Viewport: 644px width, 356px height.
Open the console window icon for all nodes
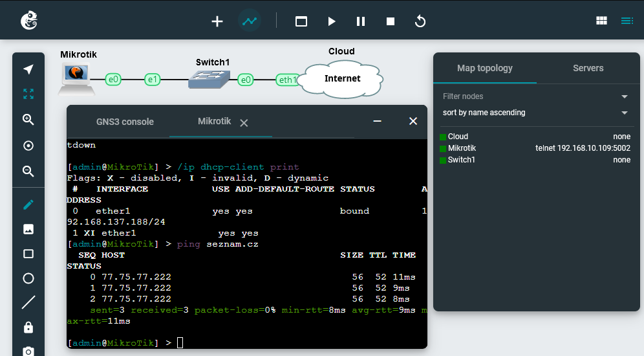pos(301,21)
